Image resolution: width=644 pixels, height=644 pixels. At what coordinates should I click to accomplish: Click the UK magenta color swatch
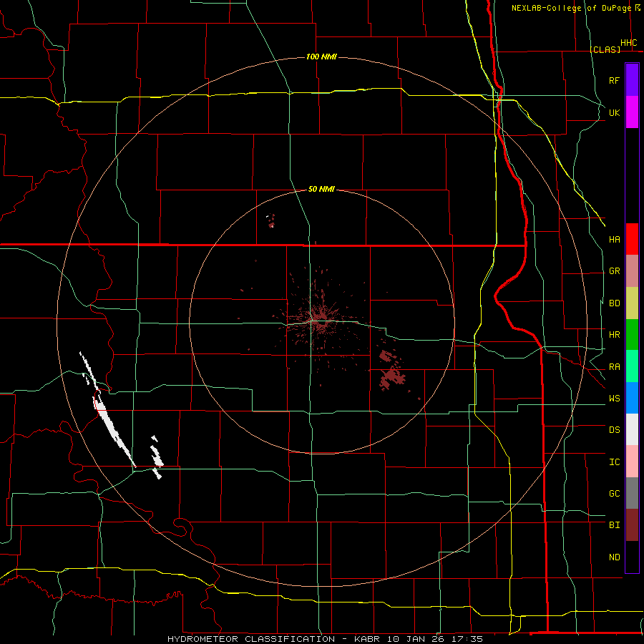[632, 112]
